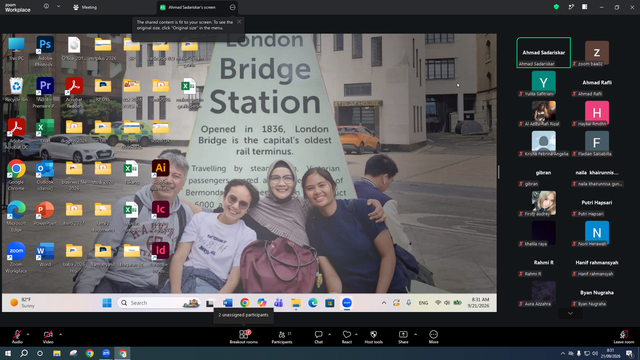This screenshot has width=640, height=360.
Task: Click PowerPoint icon in shared desktop
Action: (45, 213)
